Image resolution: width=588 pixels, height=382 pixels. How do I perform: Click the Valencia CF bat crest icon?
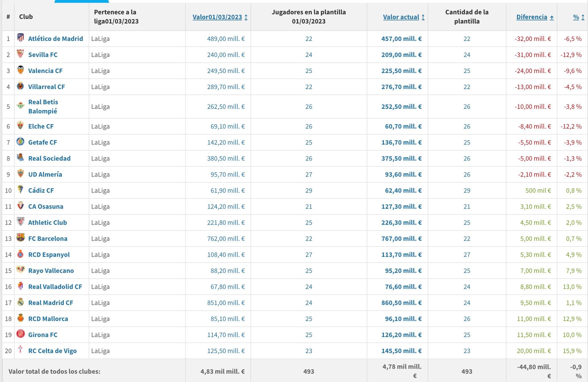[x=20, y=70]
